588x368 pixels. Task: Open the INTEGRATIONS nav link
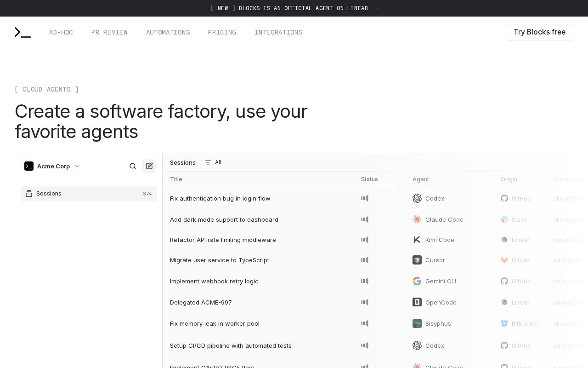coord(278,32)
